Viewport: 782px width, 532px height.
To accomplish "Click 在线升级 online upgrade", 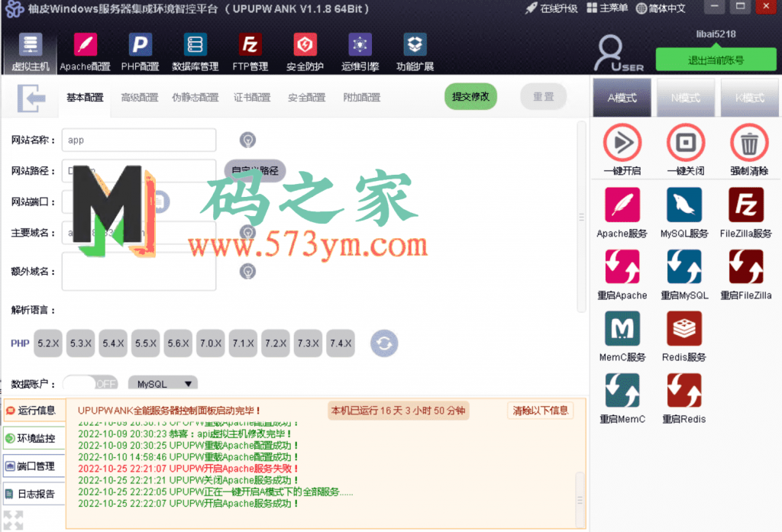I will 551,8.
